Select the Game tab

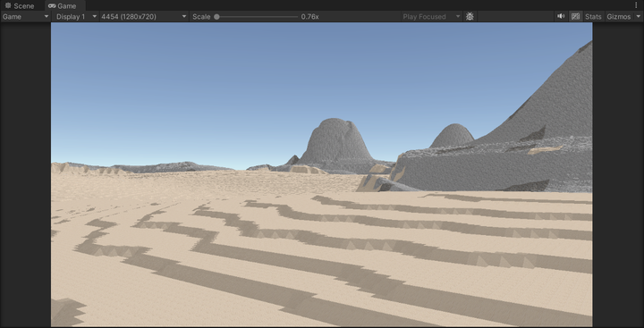click(63, 5)
